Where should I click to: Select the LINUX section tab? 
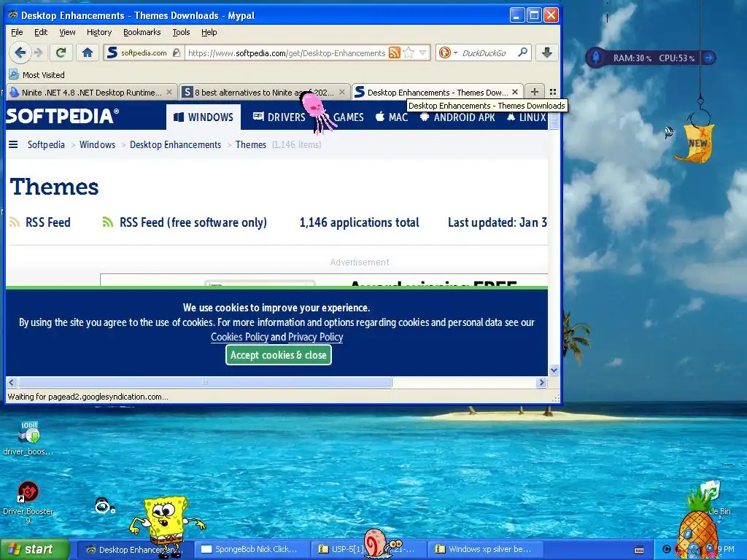coord(526,117)
